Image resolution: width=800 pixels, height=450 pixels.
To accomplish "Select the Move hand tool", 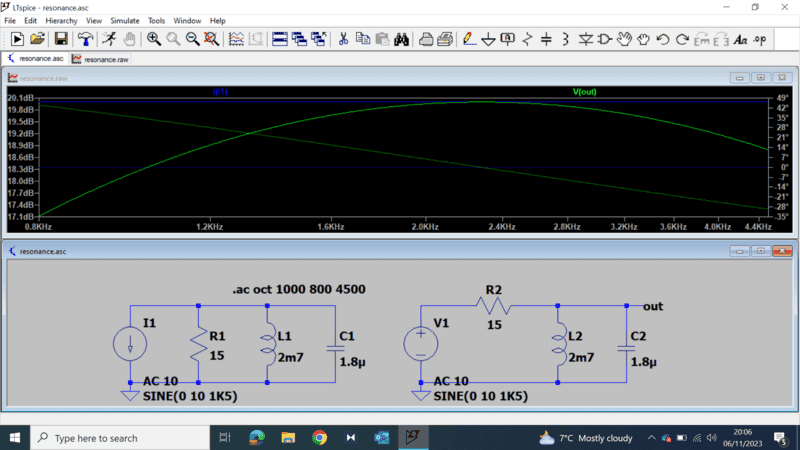I will (x=624, y=39).
